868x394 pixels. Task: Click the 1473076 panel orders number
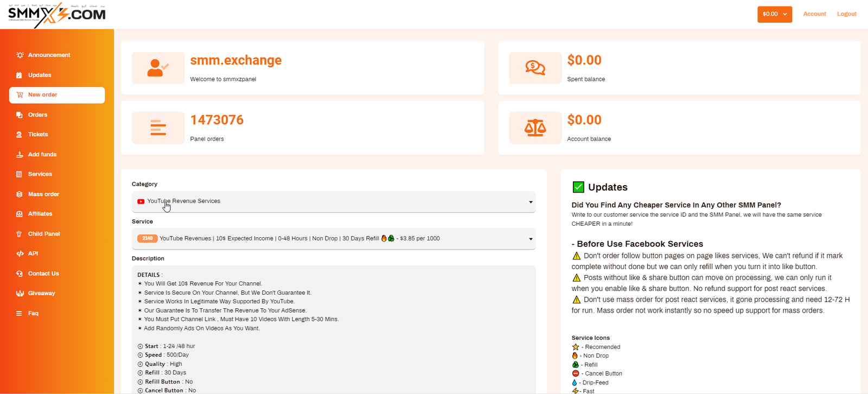pyautogui.click(x=217, y=120)
